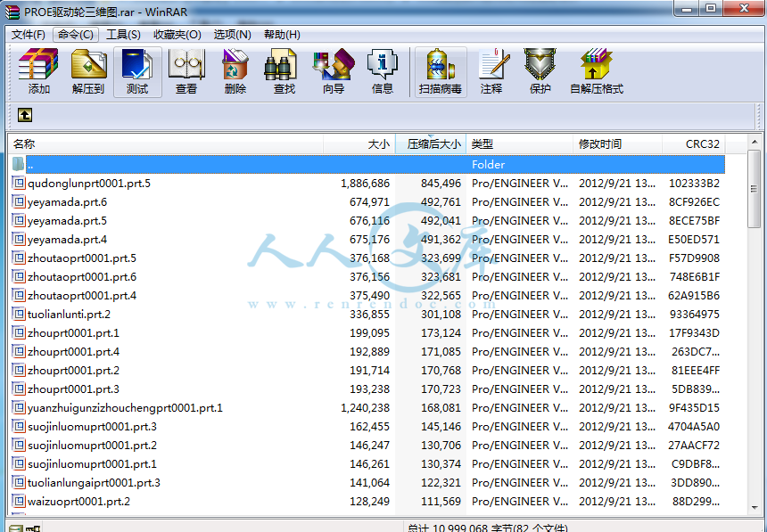The image size is (767, 532).
Task: Click the 查找 (Find) binoculars icon
Action: click(281, 64)
